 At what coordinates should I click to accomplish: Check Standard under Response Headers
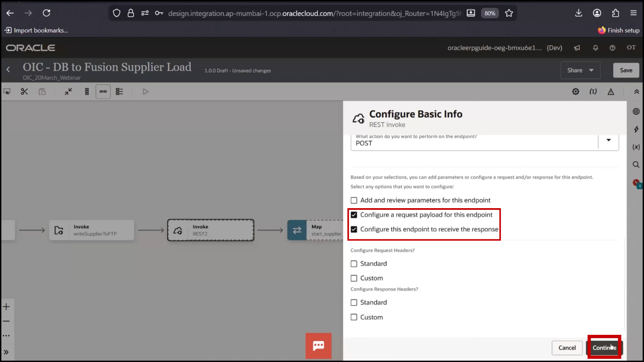(x=354, y=303)
